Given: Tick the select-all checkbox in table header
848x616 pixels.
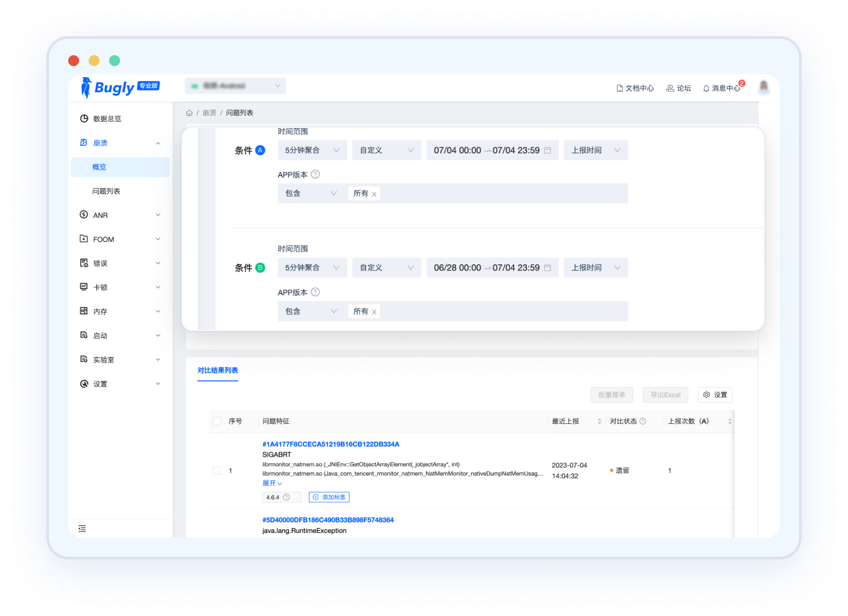Looking at the screenshot, I should 217,421.
